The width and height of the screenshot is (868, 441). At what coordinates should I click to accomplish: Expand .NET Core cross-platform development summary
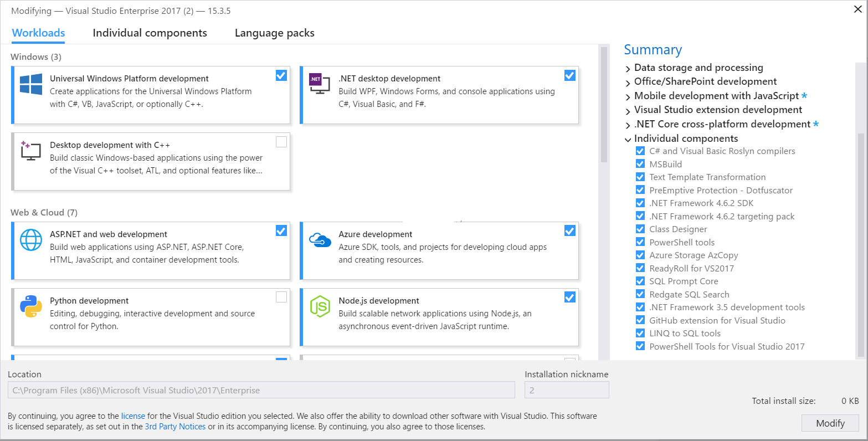(x=628, y=125)
